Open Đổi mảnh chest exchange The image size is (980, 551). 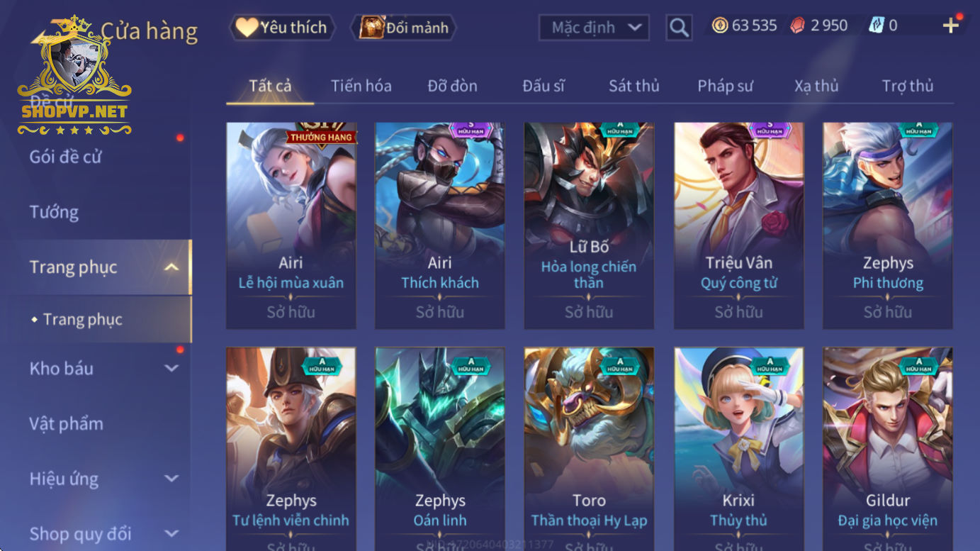(x=404, y=28)
